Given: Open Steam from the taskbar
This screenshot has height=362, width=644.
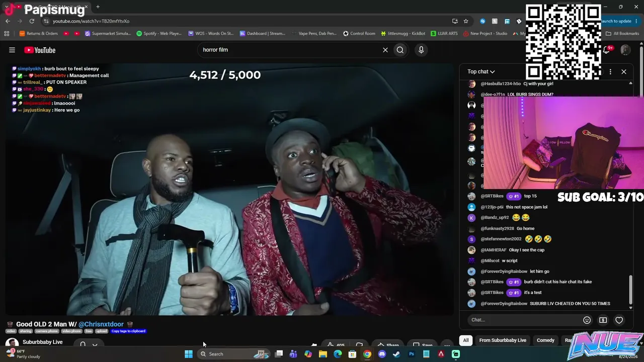Looking at the screenshot, I should [x=396, y=354].
